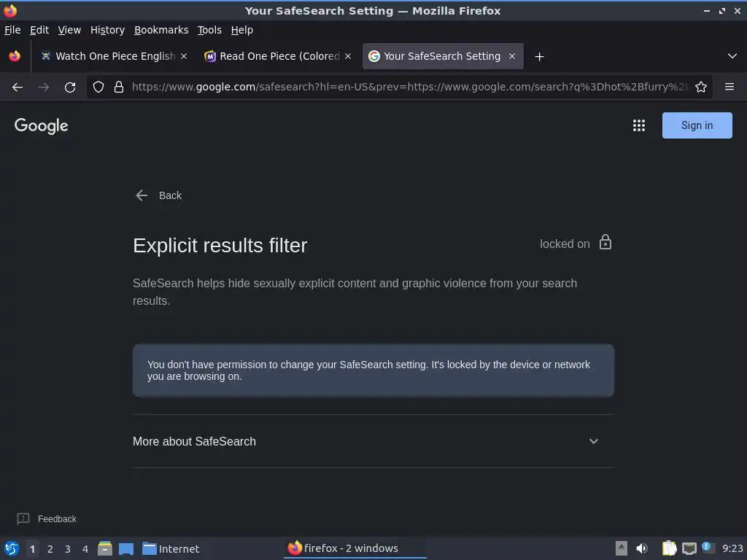Click the Explicit results filter heading
Screen dimensions: 747x560
tap(220, 246)
